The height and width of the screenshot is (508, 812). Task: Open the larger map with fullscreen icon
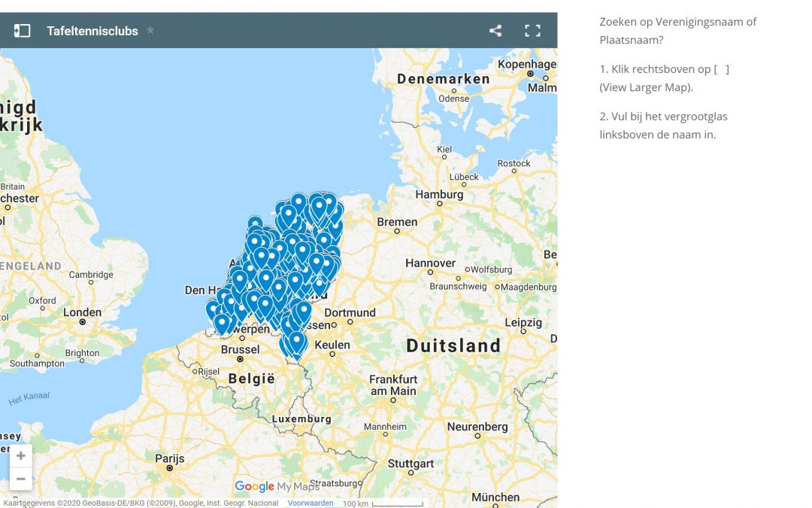tap(532, 31)
